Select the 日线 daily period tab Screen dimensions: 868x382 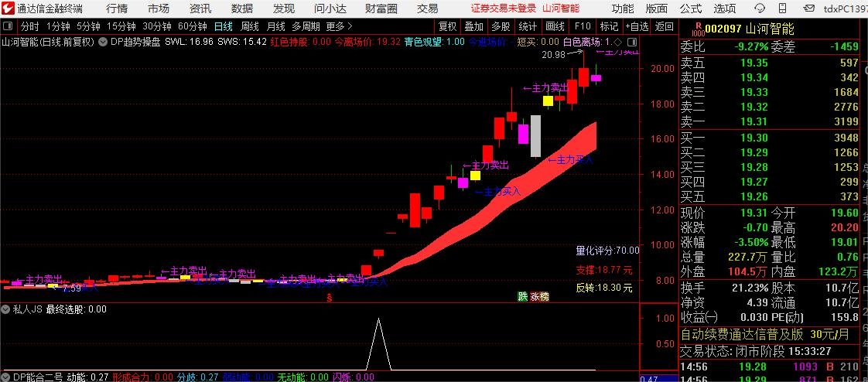coord(224,26)
